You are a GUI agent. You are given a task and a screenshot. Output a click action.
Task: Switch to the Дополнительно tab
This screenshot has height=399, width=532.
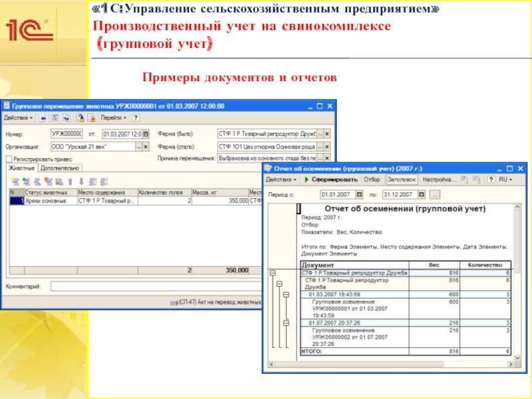tap(60, 168)
